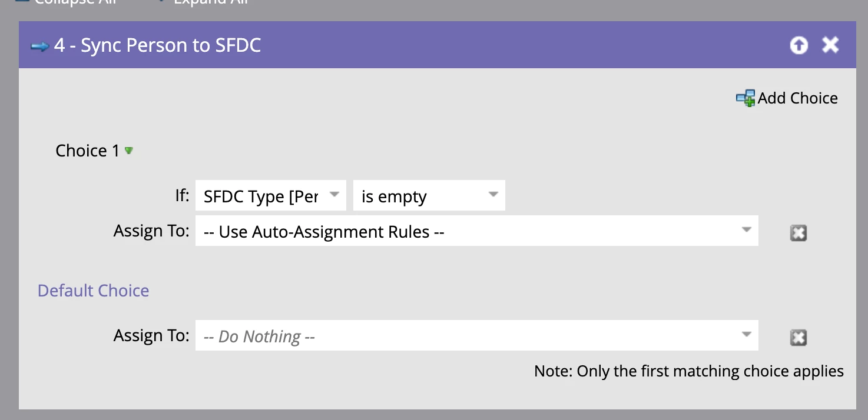This screenshot has width=868, height=420.
Task: Move the Sync Person step up
Action: pyautogui.click(x=799, y=45)
